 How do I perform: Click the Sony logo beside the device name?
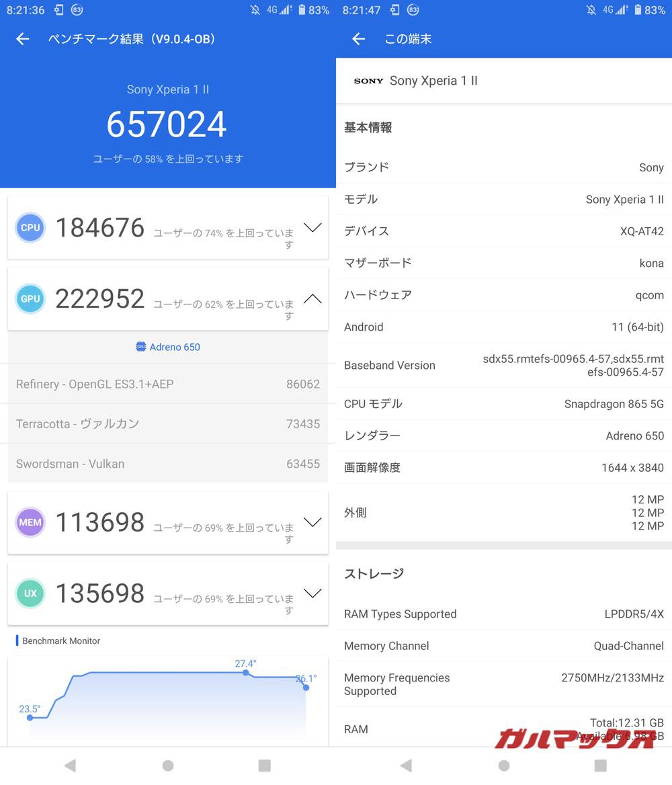click(x=368, y=81)
